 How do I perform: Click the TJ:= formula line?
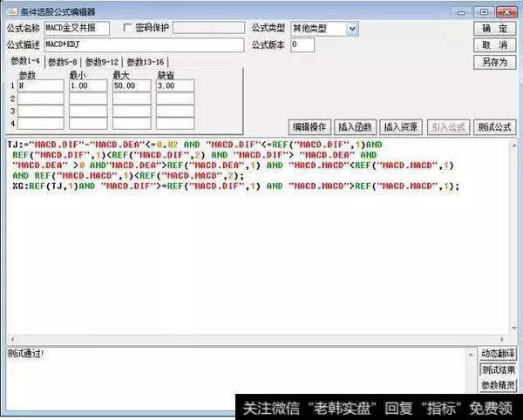pyautogui.click(x=194, y=145)
